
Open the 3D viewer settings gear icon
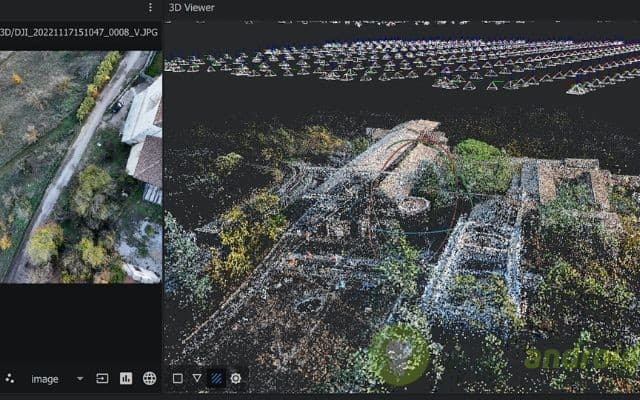(x=236, y=379)
